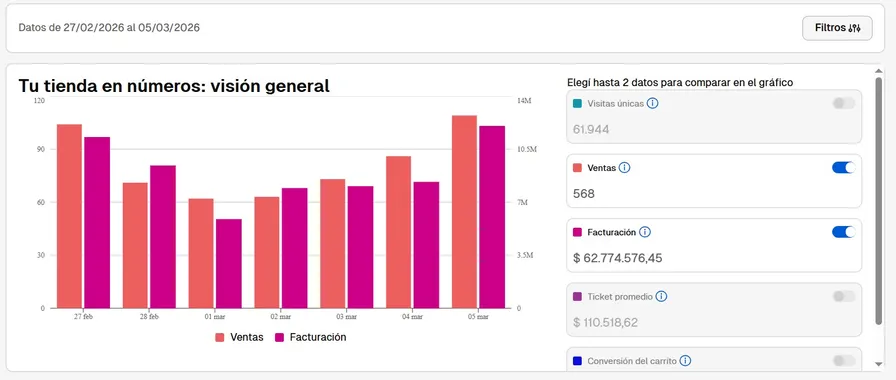896x380 pixels.
Task: Click the Facturación bar for 04 mar
Action: click(426, 245)
